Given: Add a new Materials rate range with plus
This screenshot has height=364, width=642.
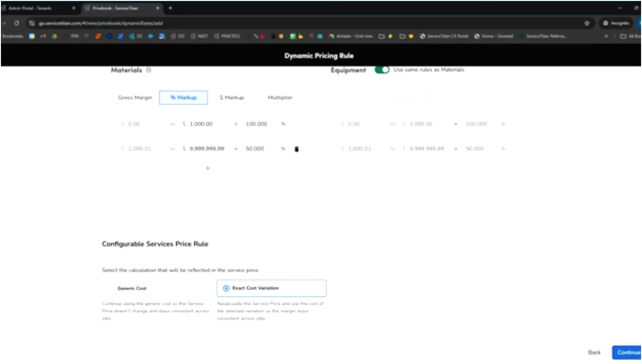Looking at the screenshot, I should click(207, 168).
